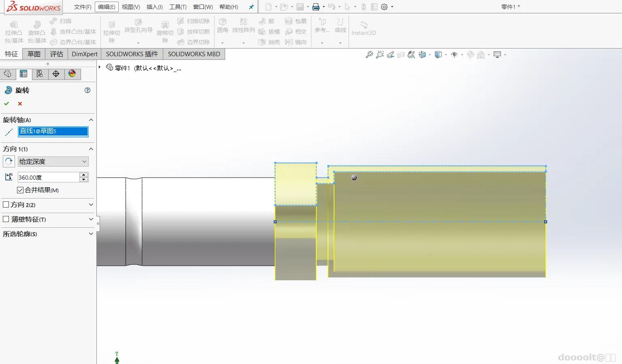Switch to the SOLIDWORKS MBD tab

(194, 54)
